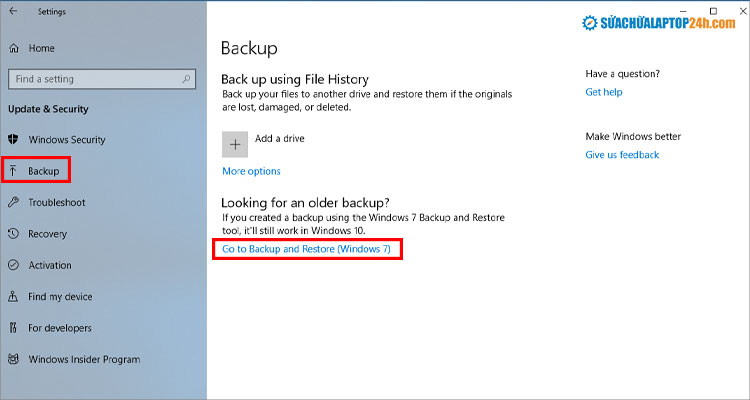Open Activation settings page

click(x=50, y=265)
